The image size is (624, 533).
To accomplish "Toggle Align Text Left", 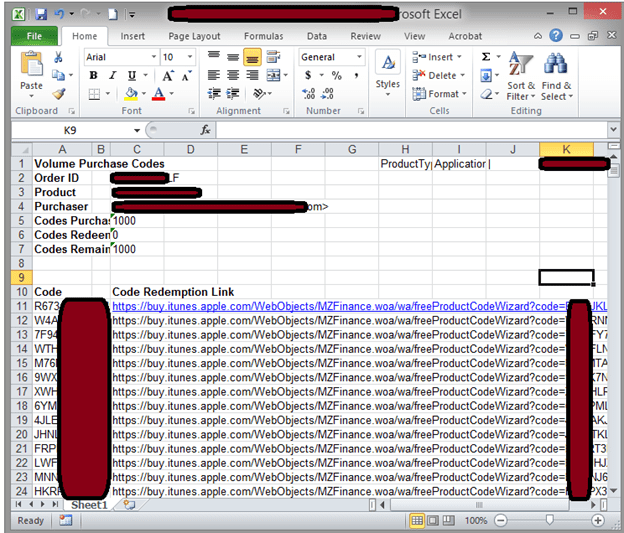I will point(214,75).
